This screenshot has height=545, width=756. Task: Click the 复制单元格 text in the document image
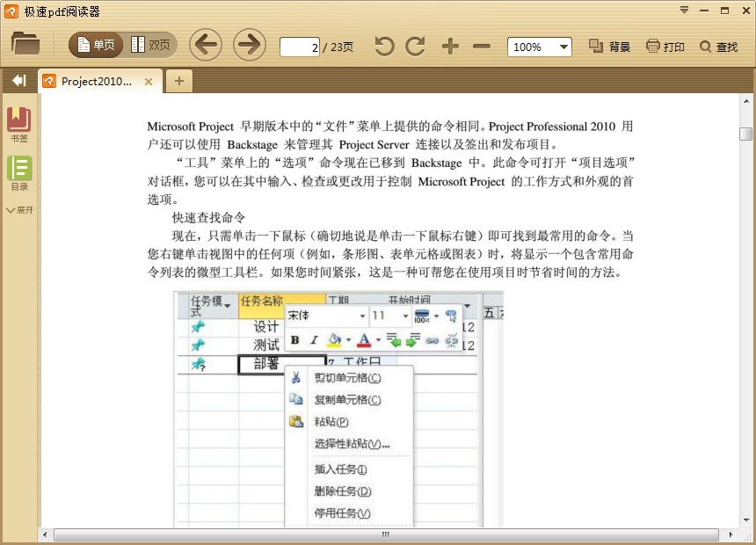tap(347, 400)
